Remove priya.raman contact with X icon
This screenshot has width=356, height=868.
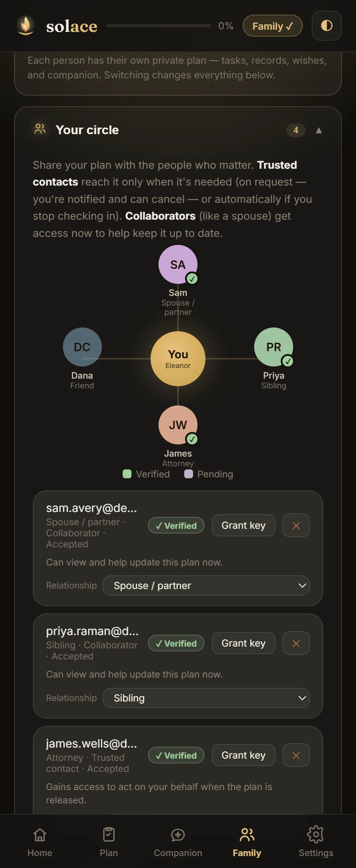[296, 643]
